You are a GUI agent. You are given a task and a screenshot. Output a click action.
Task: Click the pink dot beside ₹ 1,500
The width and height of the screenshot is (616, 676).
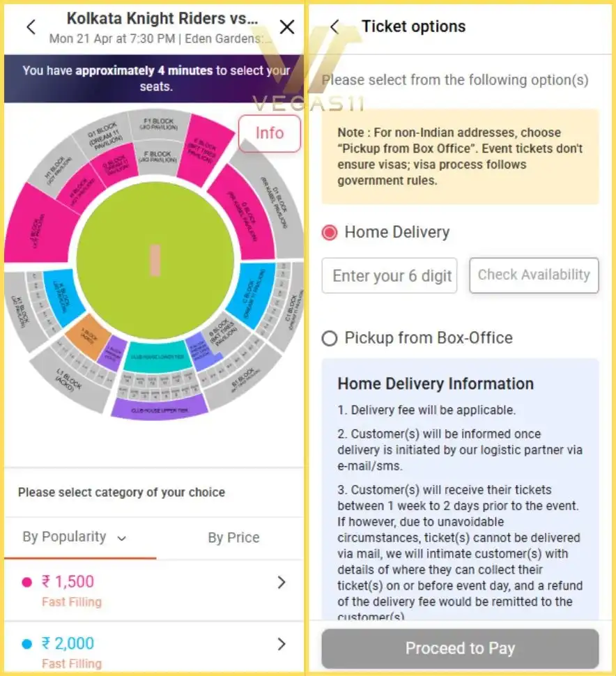tap(27, 583)
